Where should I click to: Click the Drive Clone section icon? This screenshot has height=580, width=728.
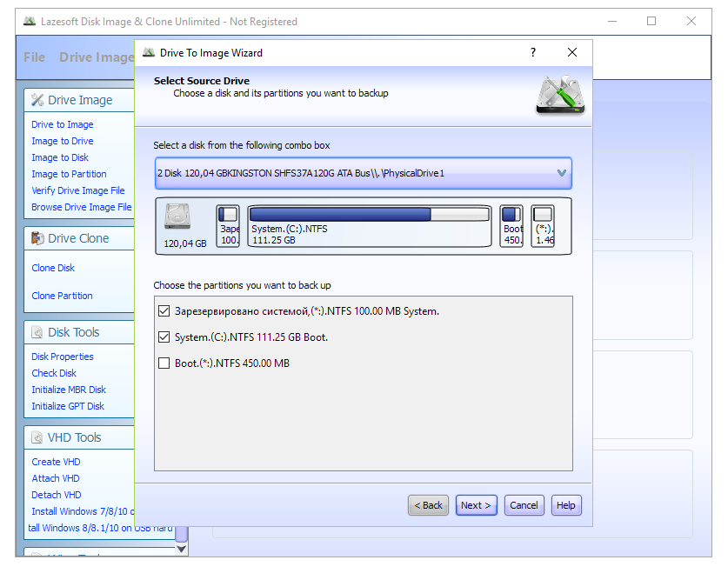point(37,238)
